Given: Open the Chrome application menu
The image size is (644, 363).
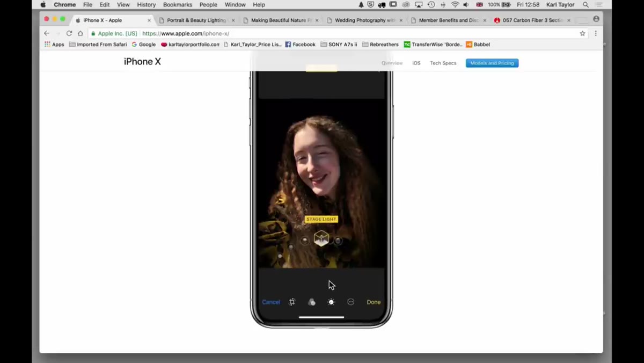Looking at the screenshot, I should (x=64, y=5).
